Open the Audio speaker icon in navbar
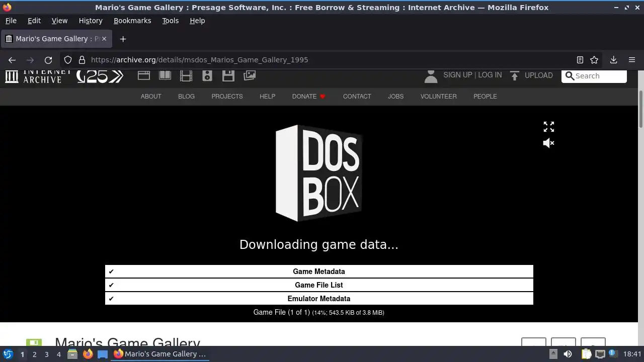644x362 pixels. [207, 75]
